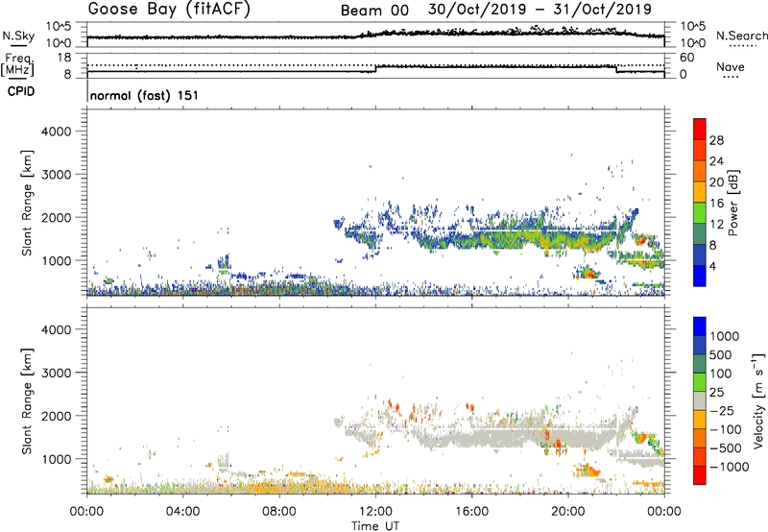Click the 'Nave' legend label
The height and width of the screenshot is (532, 768).
coord(731,67)
